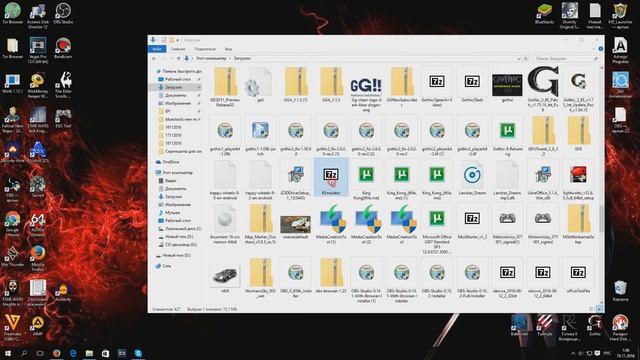The image size is (640, 360).
Task: Select the GothicText 7z archive
Action: point(472,85)
